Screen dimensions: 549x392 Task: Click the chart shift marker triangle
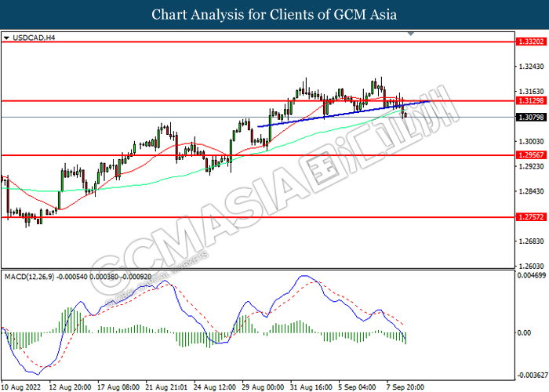pyautogui.click(x=411, y=34)
